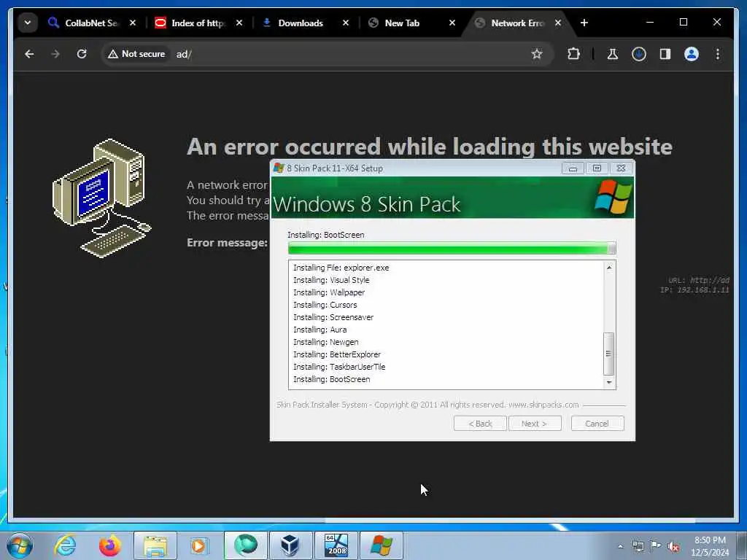Image resolution: width=747 pixels, height=560 pixels.
Task: Close the Network Error tab
Action: pos(558,23)
